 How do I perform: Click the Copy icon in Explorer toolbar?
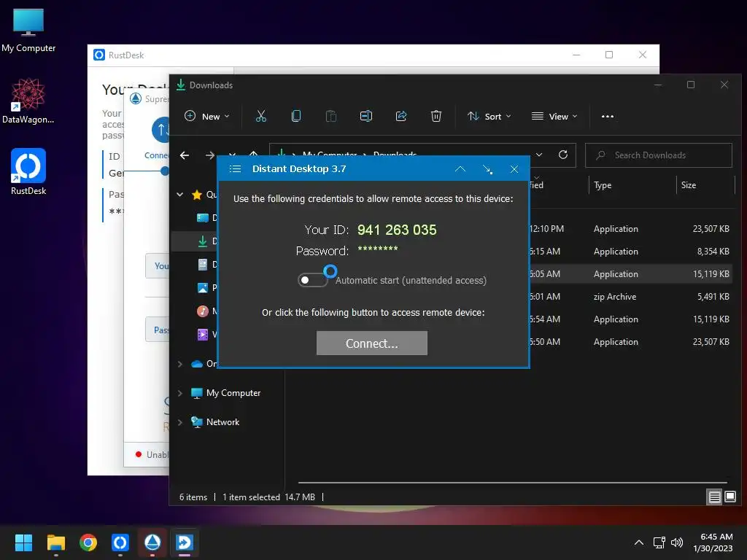coord(296,116)
